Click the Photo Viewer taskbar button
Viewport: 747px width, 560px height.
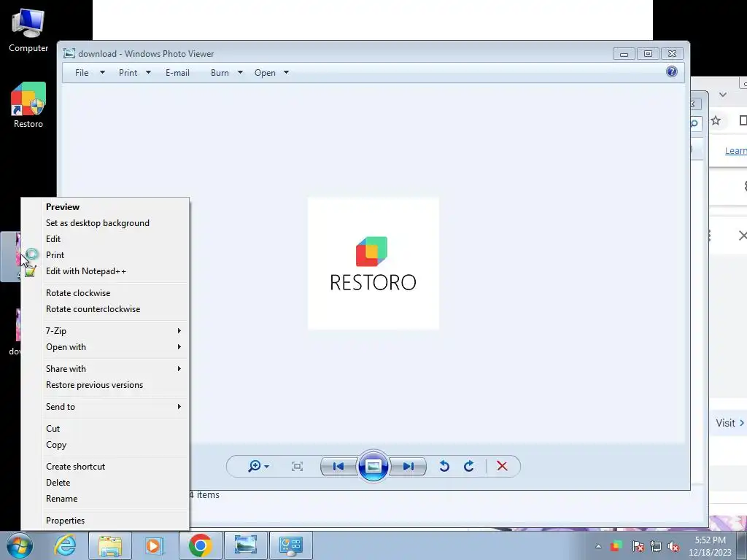tap(245, 545)
